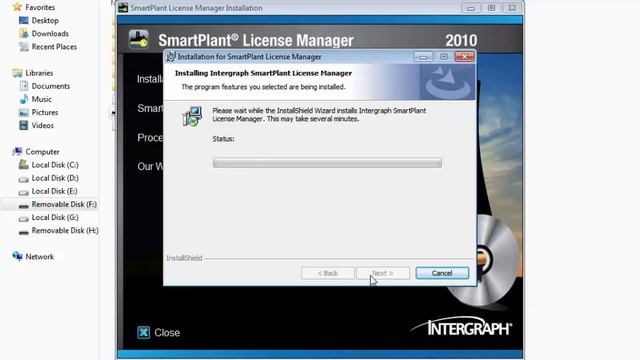
Task: Open the Pictures library
Action: pyautogui.click(x=45, y=112)
